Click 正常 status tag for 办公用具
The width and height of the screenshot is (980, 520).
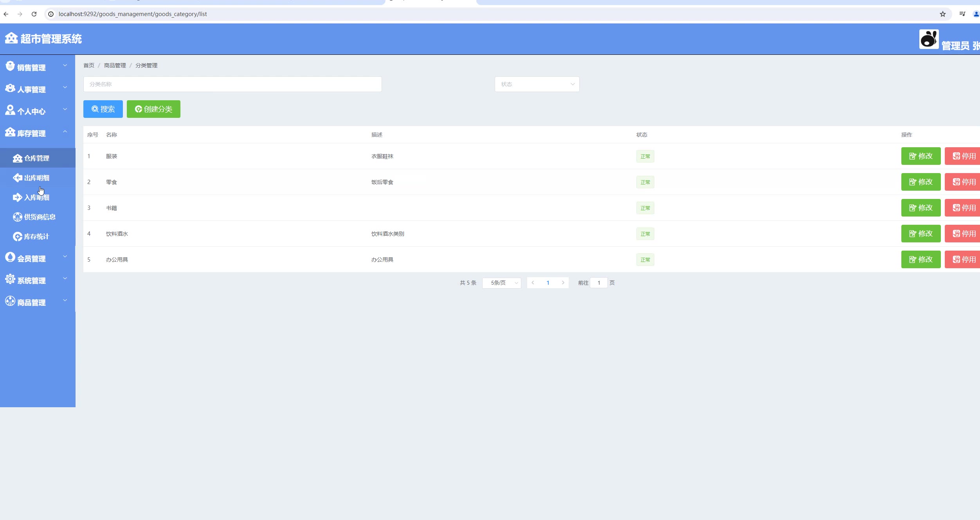click(645, 260)
